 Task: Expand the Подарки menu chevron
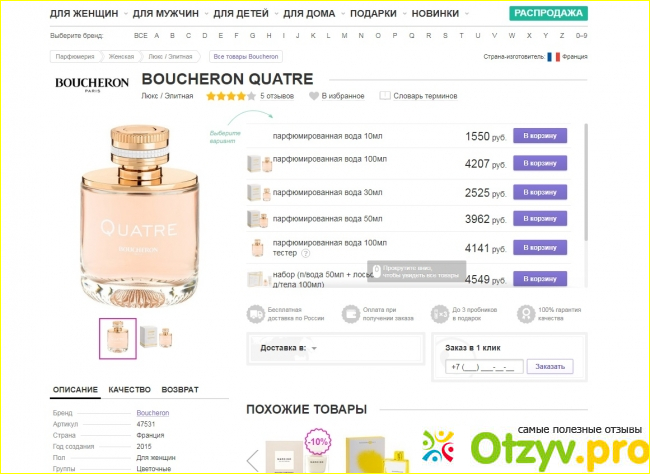pyautogui.click(x=404, y=14)
